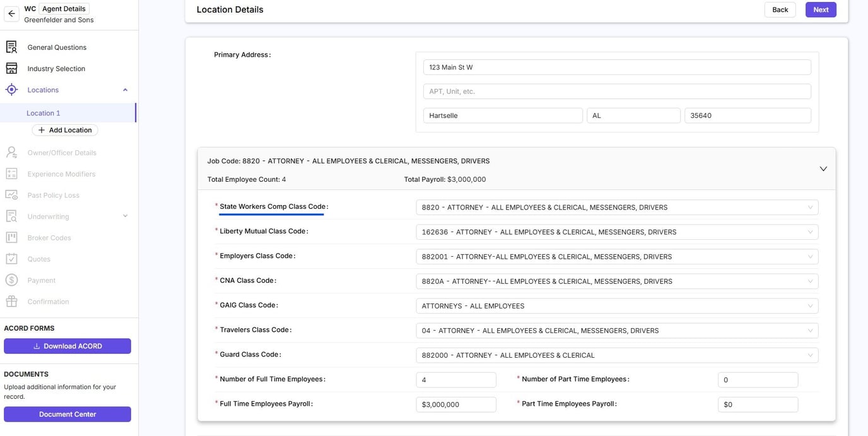Open the Payment section
Image resolution: width=868 pixels, height=436 pixels.
tap(41, 281)
